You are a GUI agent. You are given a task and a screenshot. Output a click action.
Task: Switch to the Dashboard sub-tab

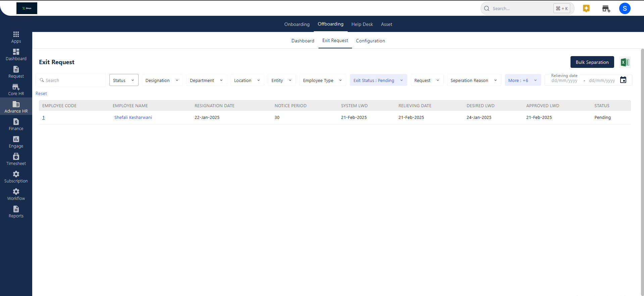tap(303, 41)
